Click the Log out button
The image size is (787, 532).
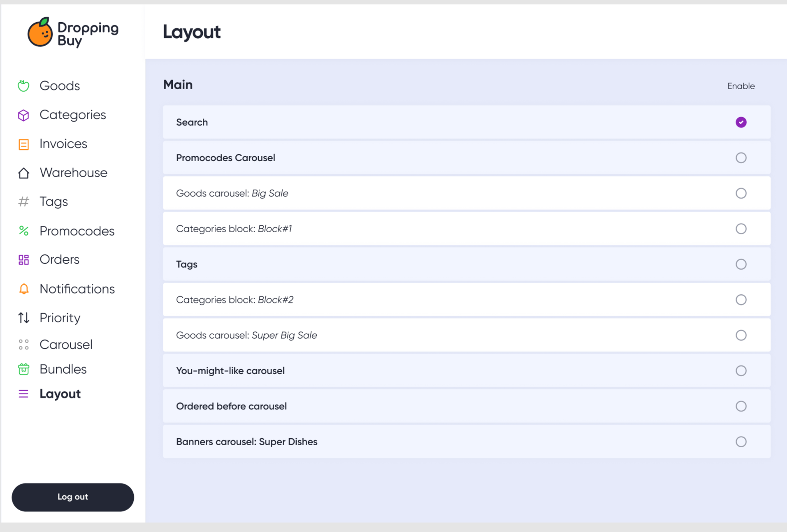[73, 497]
